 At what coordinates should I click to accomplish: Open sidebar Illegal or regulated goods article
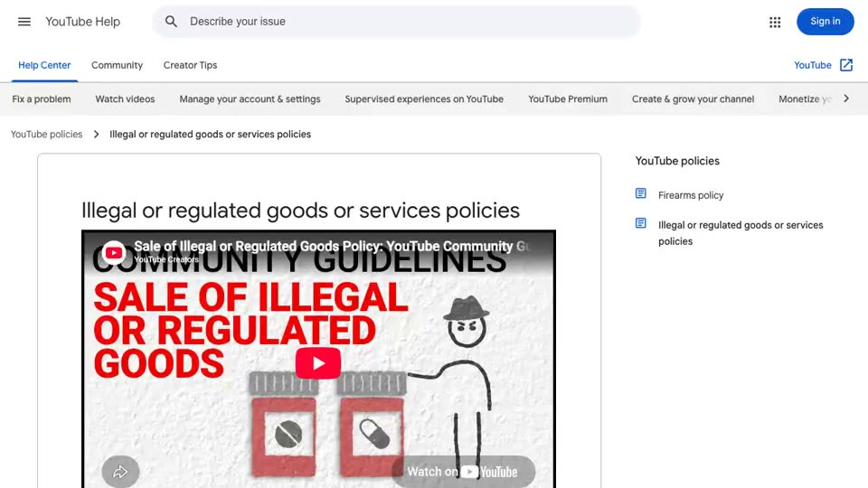[x=741, y=233]
